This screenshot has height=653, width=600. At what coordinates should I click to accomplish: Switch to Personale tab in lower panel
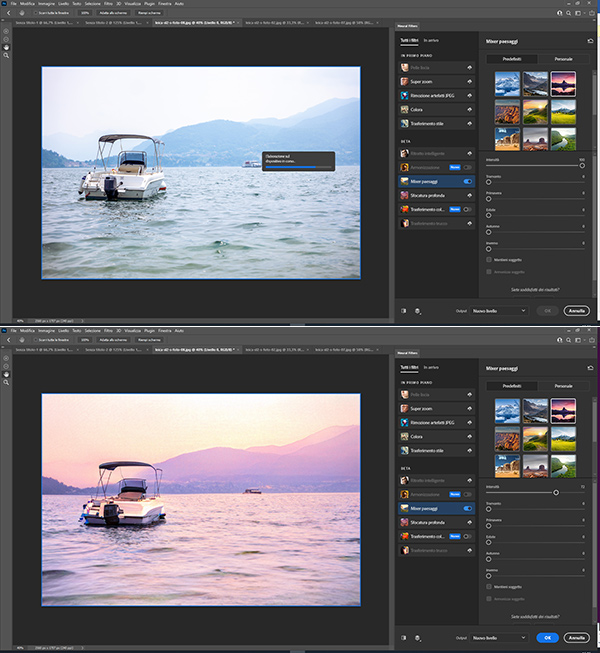(x=563, y=386)
